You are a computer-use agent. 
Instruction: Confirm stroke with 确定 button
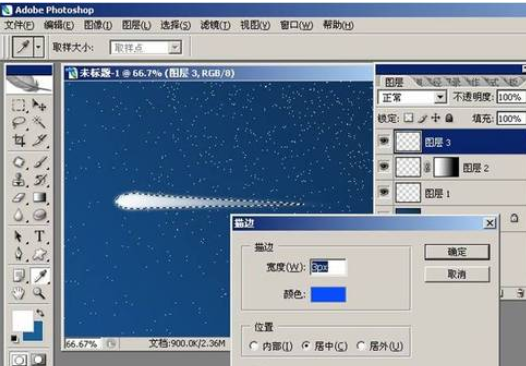pos(457,252)
